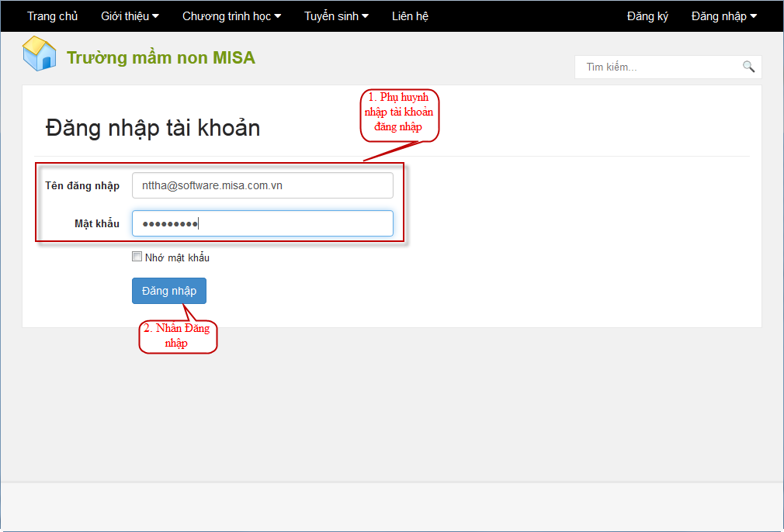
Task: Click the Trường mầm non MISA title
Action: [161, 57]
